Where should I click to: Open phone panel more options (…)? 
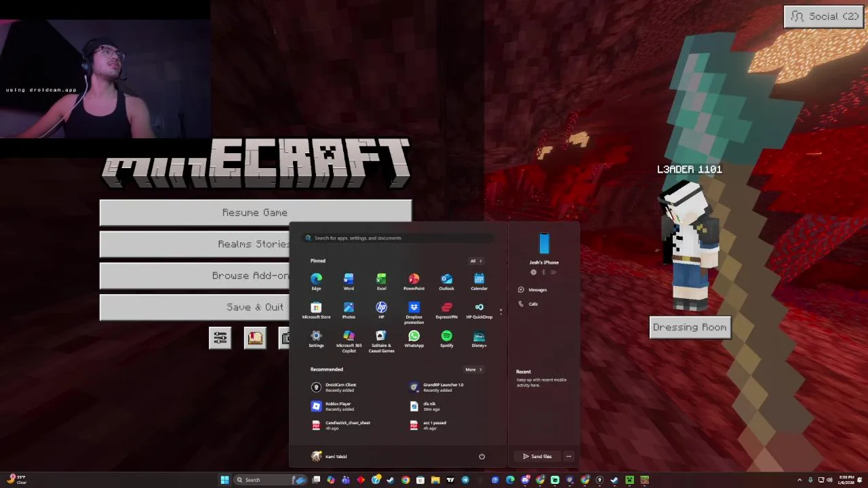[x=568, y=456]
